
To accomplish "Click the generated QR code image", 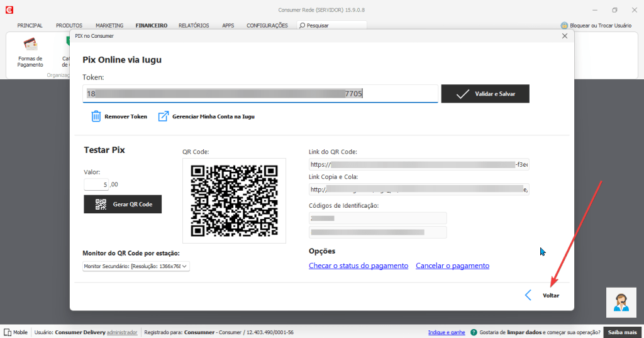I will [234, 200].
